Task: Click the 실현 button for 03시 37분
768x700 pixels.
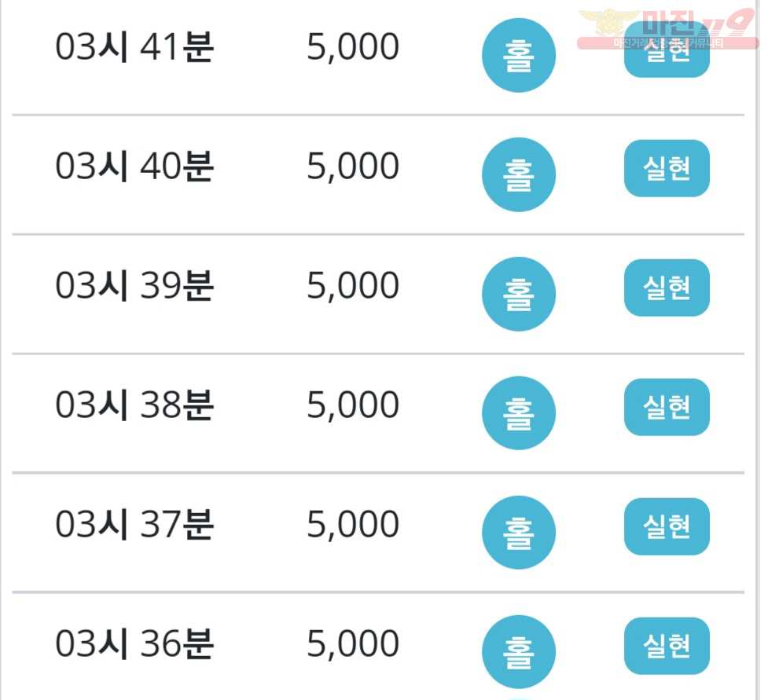Action: (667, 526)
